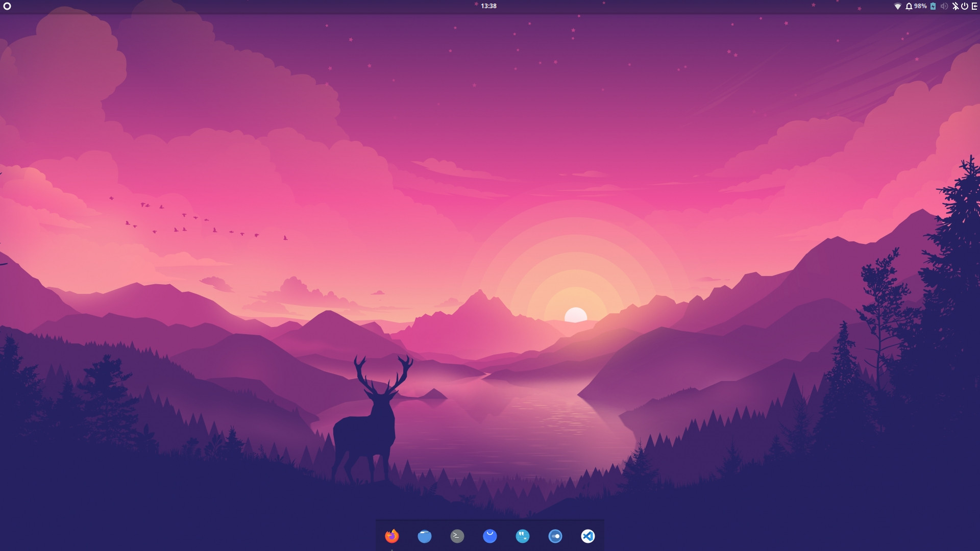Open the volume speaker indicator

pyautogui.click(x=944, y=6)
